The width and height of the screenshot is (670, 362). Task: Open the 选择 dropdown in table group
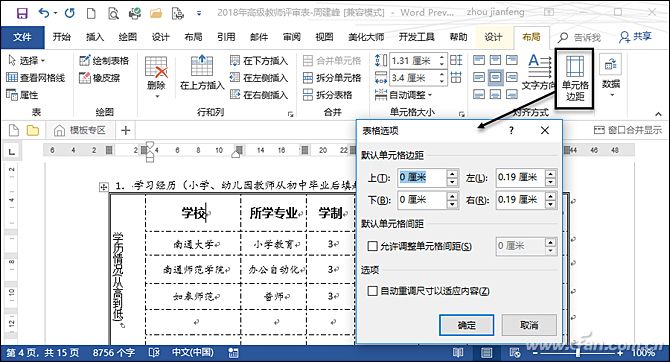(x=26, y=60)
